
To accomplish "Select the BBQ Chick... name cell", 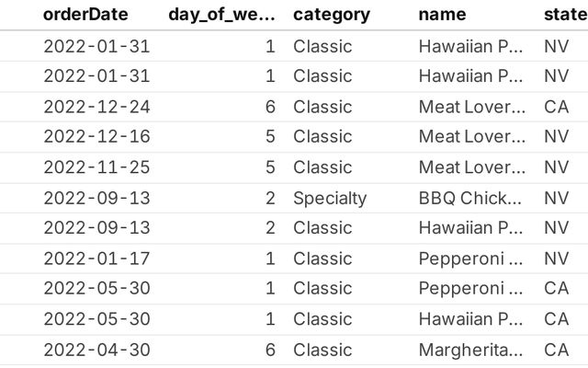I will coord(470,198).
